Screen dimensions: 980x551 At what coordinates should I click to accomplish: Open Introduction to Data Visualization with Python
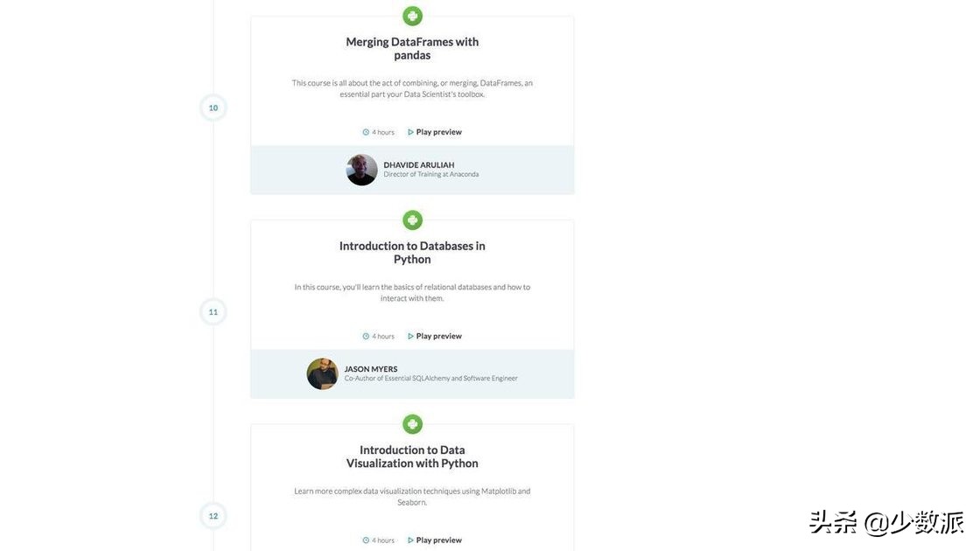(412, 457)
